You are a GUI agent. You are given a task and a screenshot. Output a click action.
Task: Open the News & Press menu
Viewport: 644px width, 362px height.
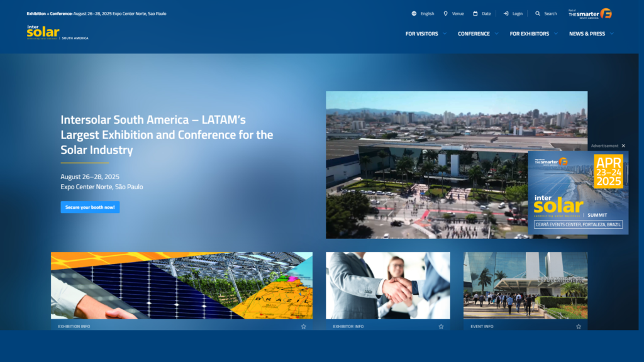click(x=587, y=34)
